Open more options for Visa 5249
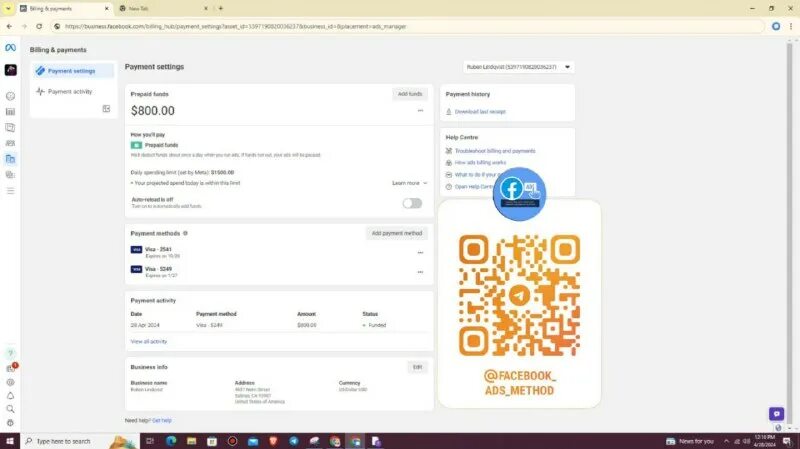 pyautogui.click(x=420, y=272)
